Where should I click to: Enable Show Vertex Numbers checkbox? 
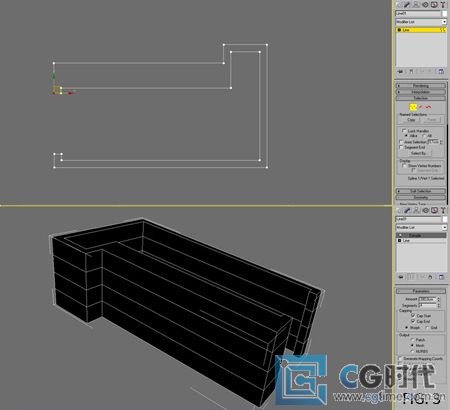point(404,166)
